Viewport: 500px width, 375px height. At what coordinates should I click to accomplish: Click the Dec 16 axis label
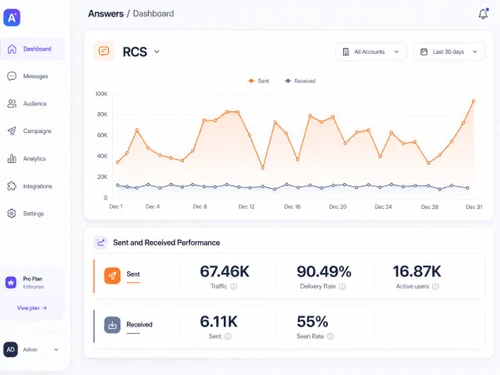click(292, 207)
